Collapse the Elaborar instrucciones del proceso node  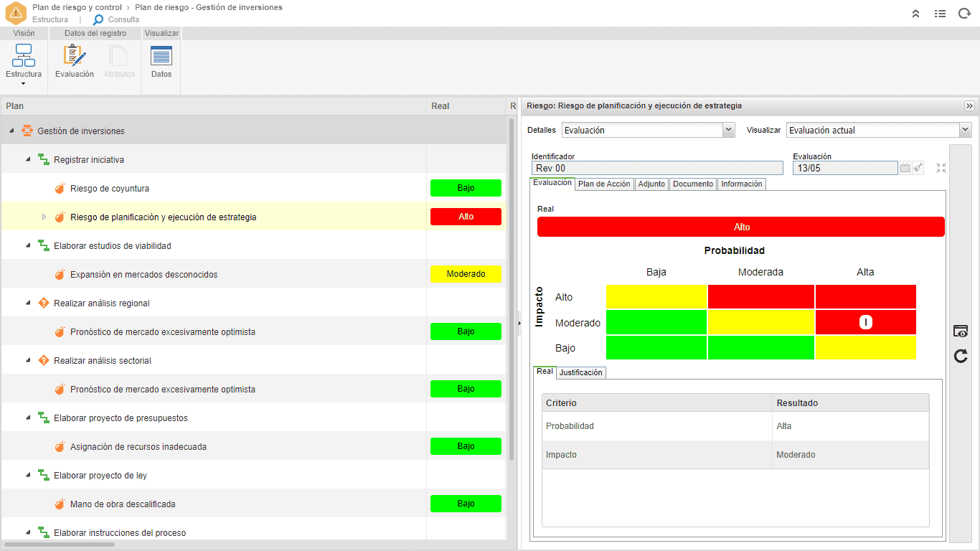coord(28,533)
